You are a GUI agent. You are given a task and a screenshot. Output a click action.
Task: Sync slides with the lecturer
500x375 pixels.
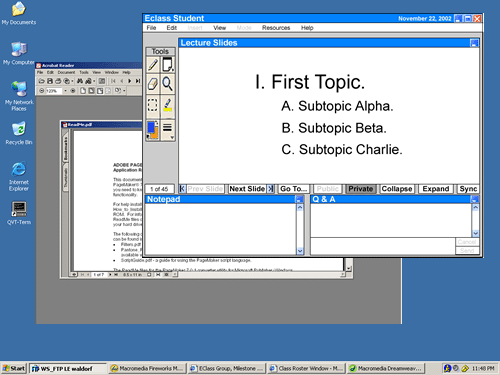468,189
